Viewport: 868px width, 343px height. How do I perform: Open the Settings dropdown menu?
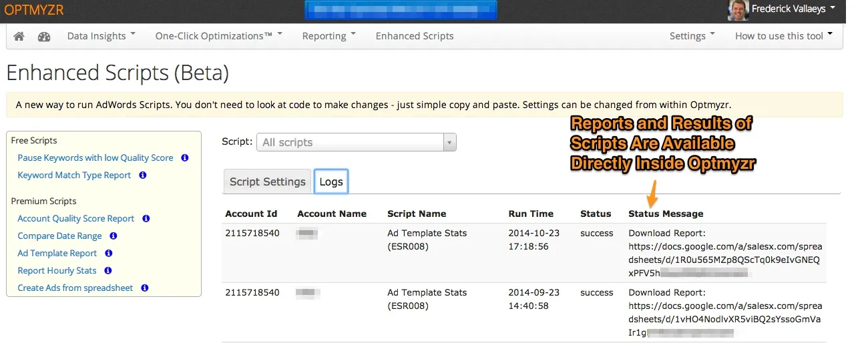point(692,36)
